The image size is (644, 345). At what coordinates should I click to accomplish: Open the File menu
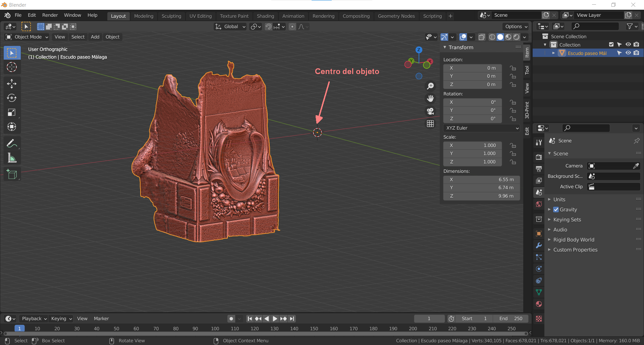(18, 15)
